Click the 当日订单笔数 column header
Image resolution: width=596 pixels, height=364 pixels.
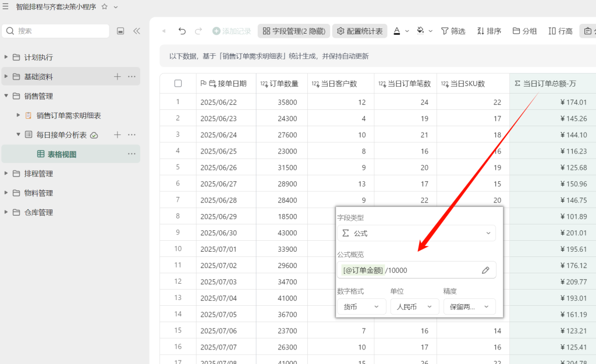point(406,84)
